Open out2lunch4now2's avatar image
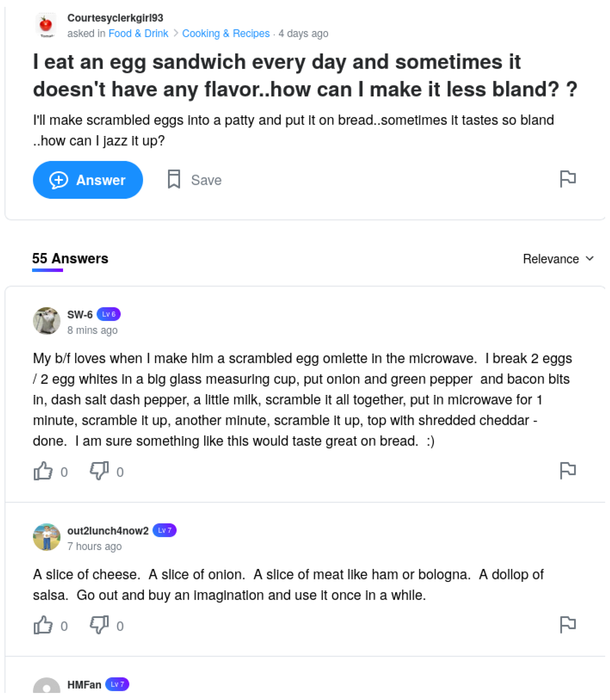The height and width of the screenshot is (700, 610). 47,537
